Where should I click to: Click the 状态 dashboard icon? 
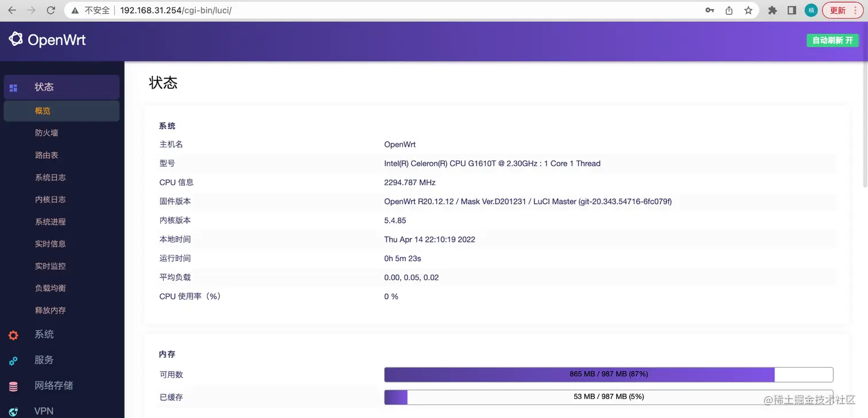(13, 88)
